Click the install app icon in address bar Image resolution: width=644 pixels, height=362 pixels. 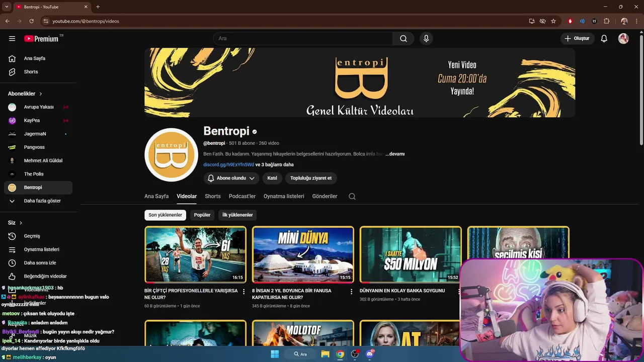532,21
